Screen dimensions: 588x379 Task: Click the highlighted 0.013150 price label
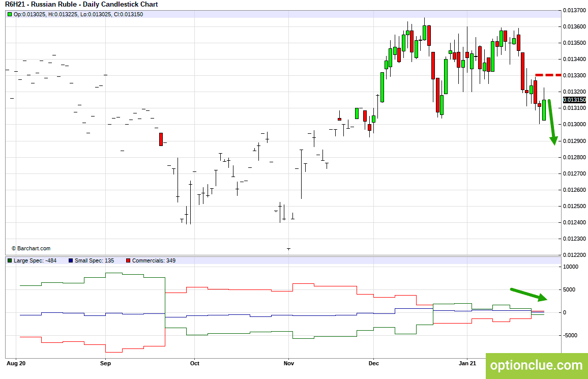[574, 100]
